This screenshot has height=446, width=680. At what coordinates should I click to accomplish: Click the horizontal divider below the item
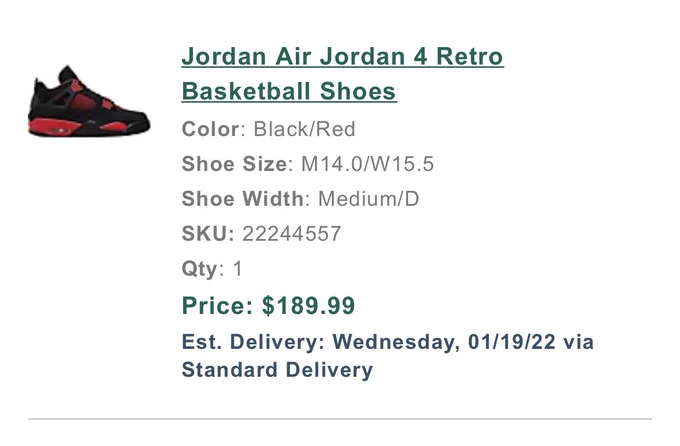[340, 419]
